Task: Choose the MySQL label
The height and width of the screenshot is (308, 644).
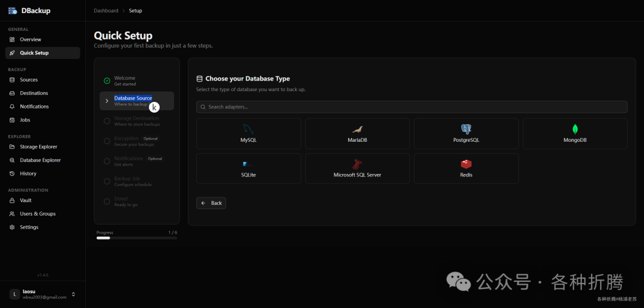Action: tap(249, 140)
